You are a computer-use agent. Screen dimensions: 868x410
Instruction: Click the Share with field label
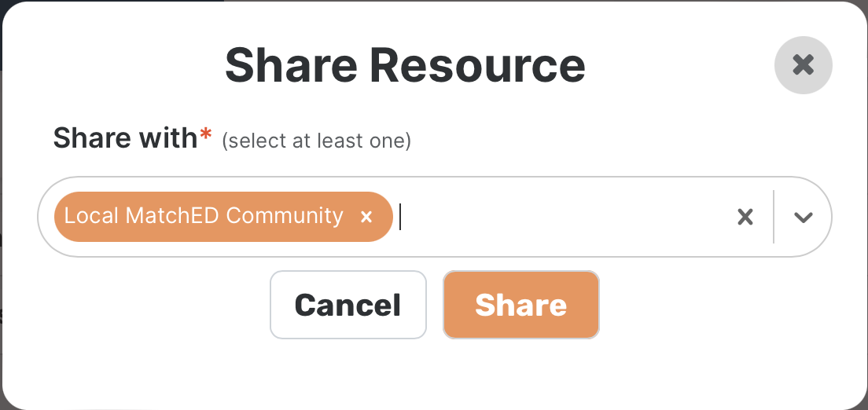point(125,138)
